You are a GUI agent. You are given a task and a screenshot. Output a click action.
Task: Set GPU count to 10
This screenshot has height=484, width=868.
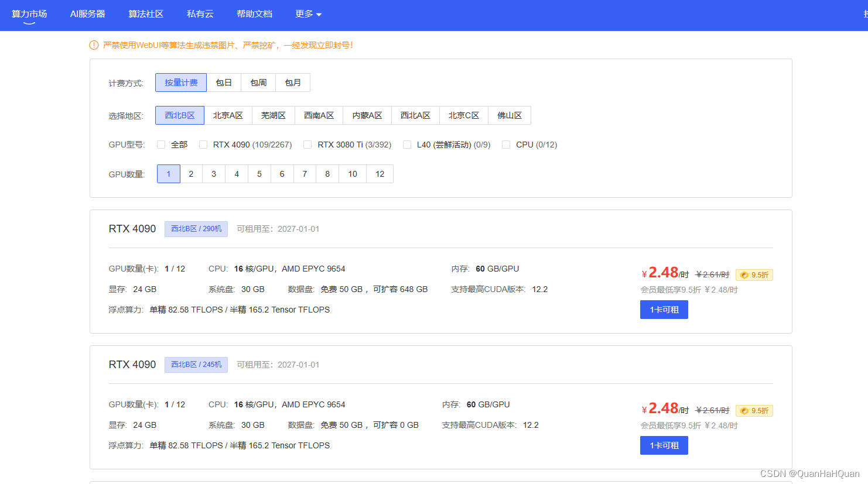353,174
